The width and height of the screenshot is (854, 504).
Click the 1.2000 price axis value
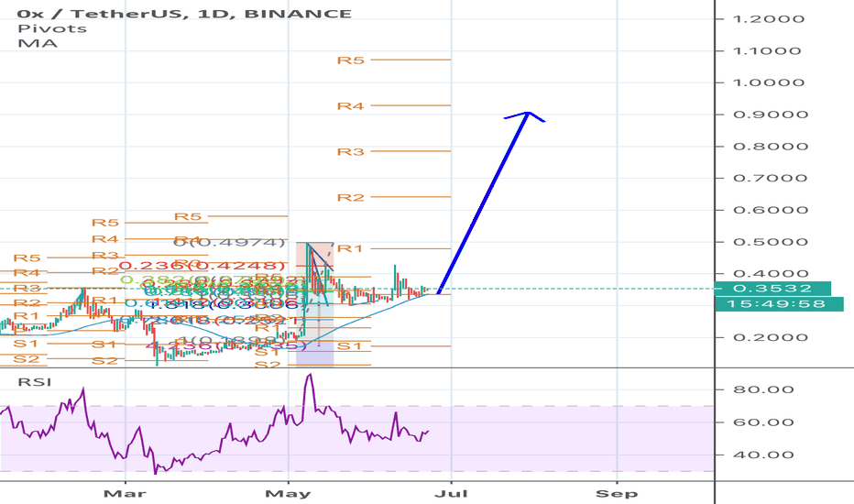769,19
